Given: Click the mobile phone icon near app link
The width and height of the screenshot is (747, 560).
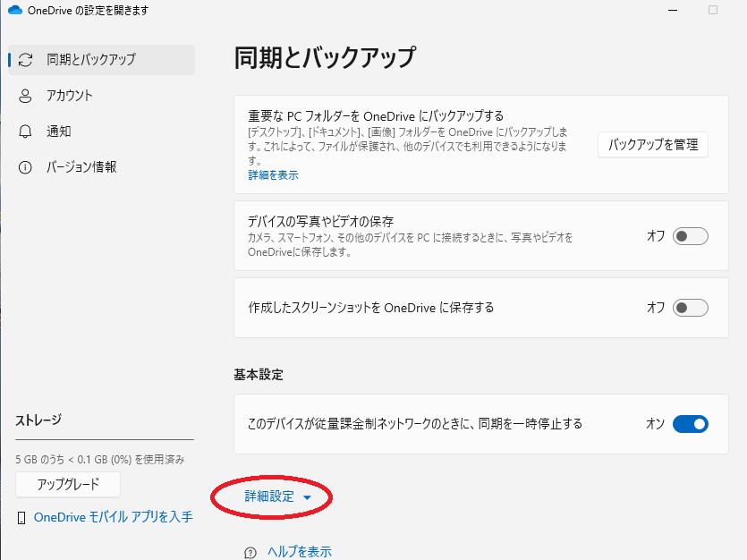Looking at the screenshot, I should [21, 518].
